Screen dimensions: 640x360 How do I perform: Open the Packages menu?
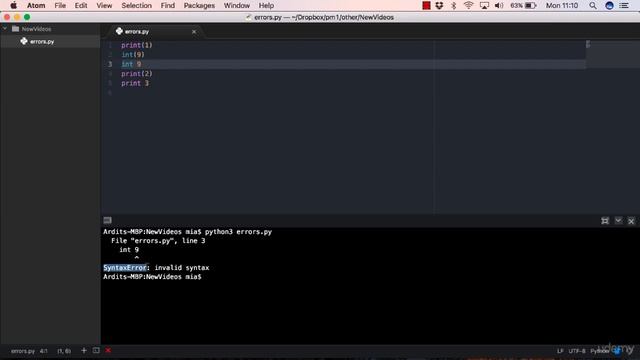[x=199, y=5]
